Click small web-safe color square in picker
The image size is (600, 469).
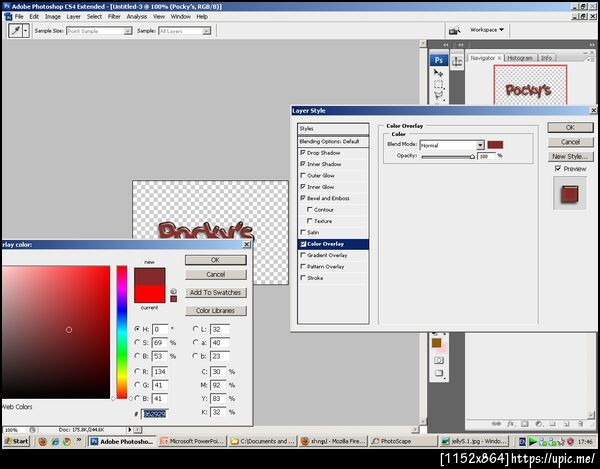click(x=173, y=299)
